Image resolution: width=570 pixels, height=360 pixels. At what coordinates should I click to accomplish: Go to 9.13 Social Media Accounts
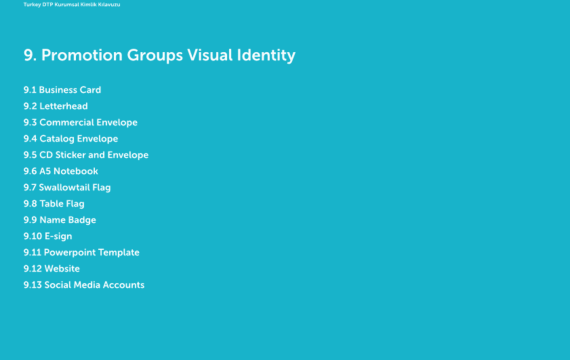(x=84, y=285)
